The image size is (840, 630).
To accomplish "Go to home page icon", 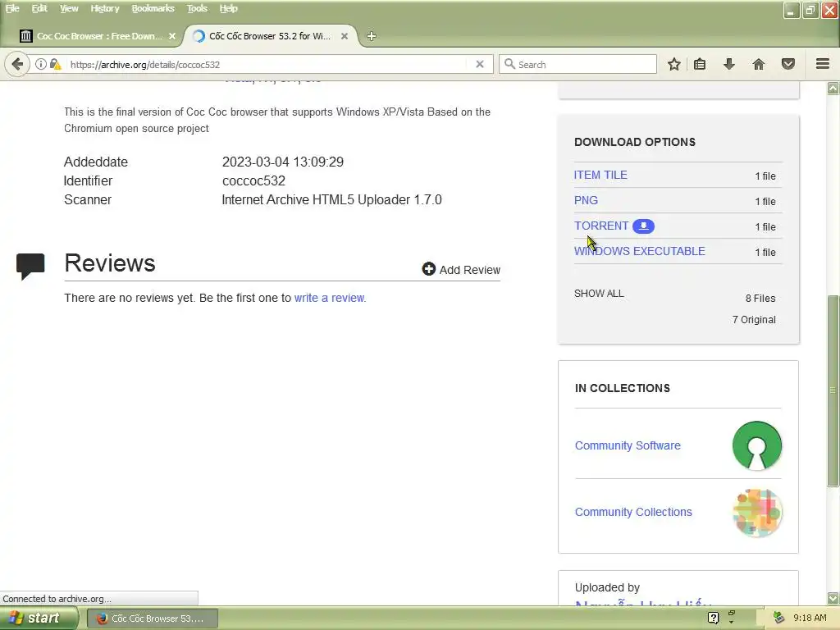I will pos(759,64).
